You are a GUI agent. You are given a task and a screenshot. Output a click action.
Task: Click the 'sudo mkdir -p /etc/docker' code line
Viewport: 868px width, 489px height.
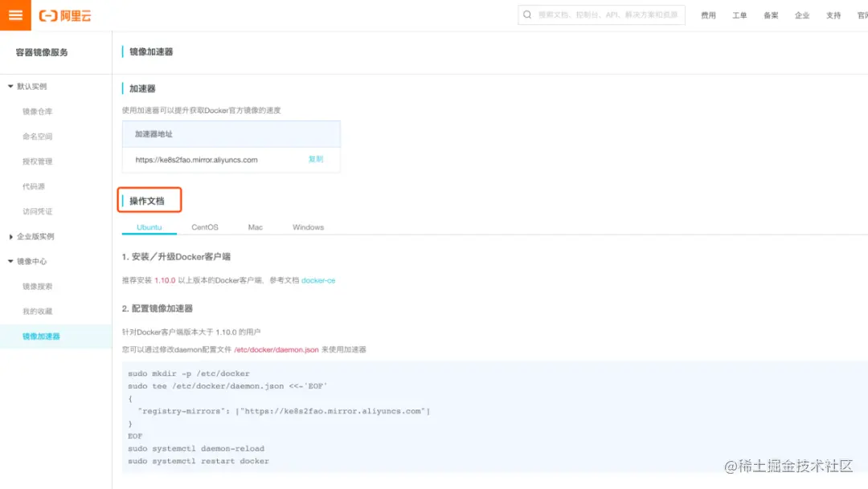pos(189,373)
